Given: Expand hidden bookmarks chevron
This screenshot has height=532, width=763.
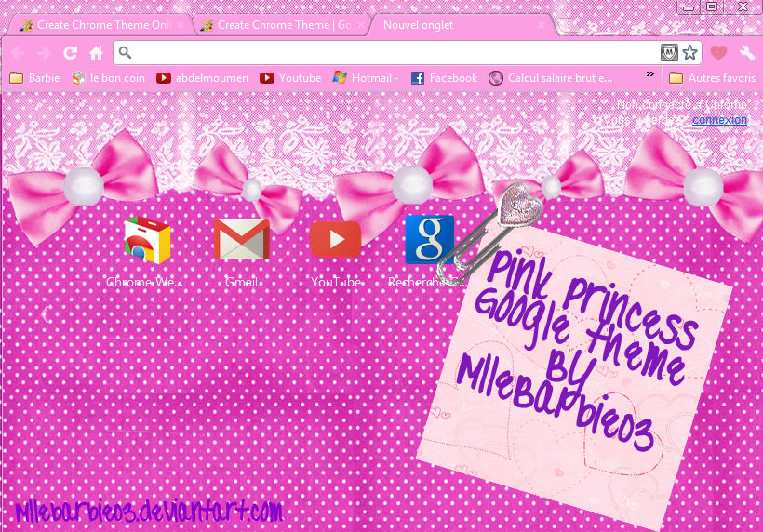Looking at the screenshot, I should pyautogui.click(x=650, y=74).
